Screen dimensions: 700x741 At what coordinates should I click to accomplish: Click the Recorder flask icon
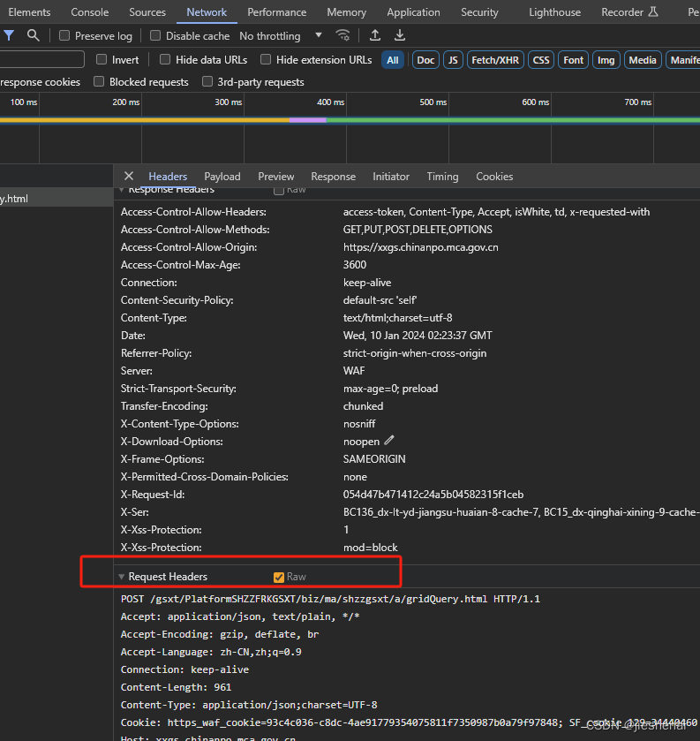[653, 11]
